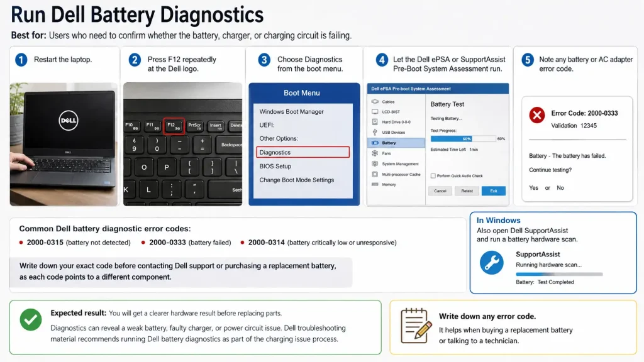Image resolution: width=644 pixels, height=362 pixels.
Task: Click the laptop restart photo thumbnail
Action: (x=64, y=144)
